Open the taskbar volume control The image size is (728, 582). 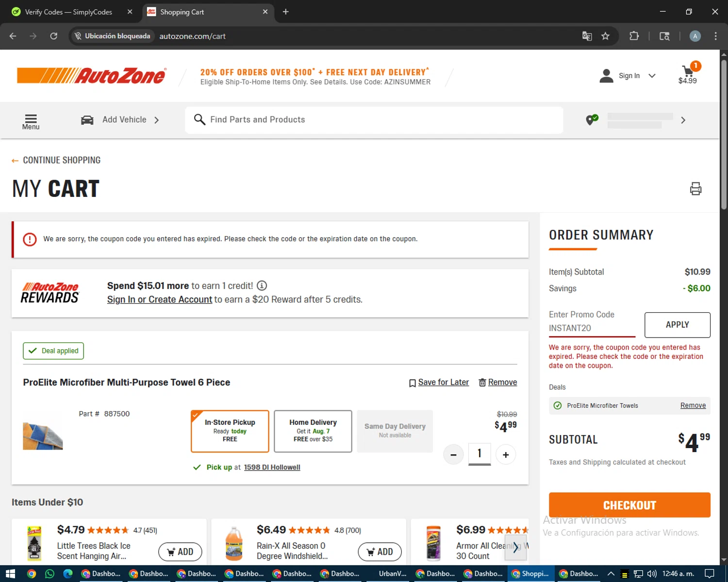tap(652, 574)
